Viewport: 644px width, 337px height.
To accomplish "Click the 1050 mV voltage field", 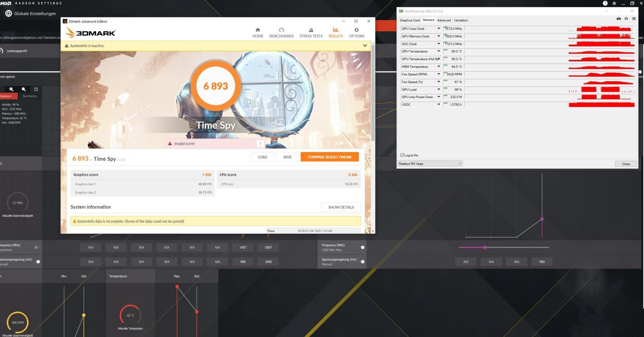I will [x=268, y=262].
